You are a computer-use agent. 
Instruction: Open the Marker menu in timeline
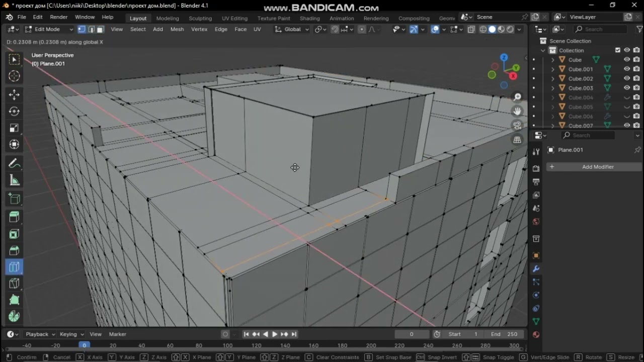click(117, 334)
